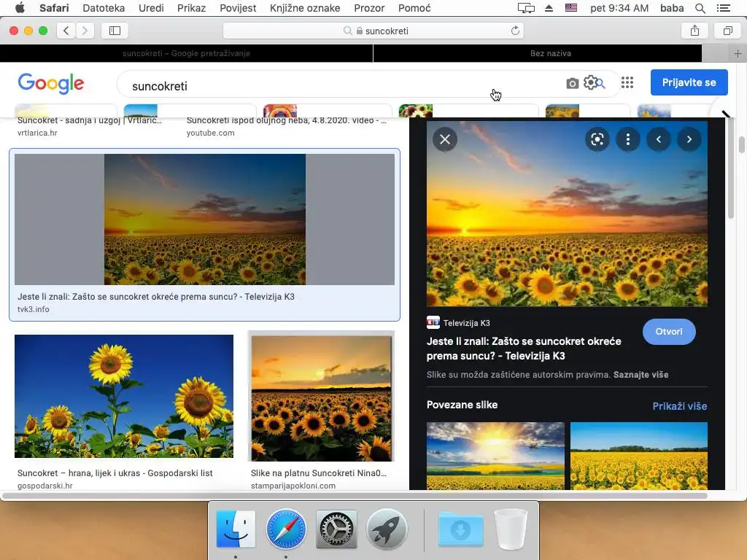Add a new Safari tab
Screen dimensions: 747x560
pyautogui.click(x=738, y=53)
